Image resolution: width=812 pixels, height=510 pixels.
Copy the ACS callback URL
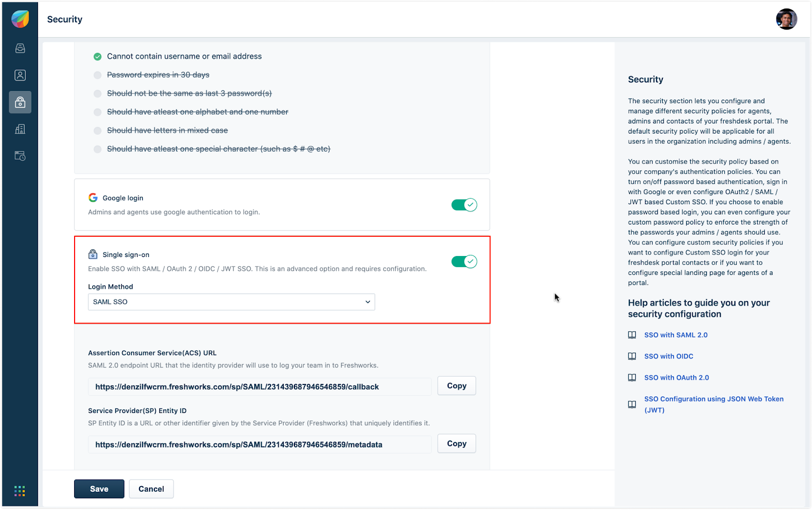pyautogui.click(x=457, y=386)
